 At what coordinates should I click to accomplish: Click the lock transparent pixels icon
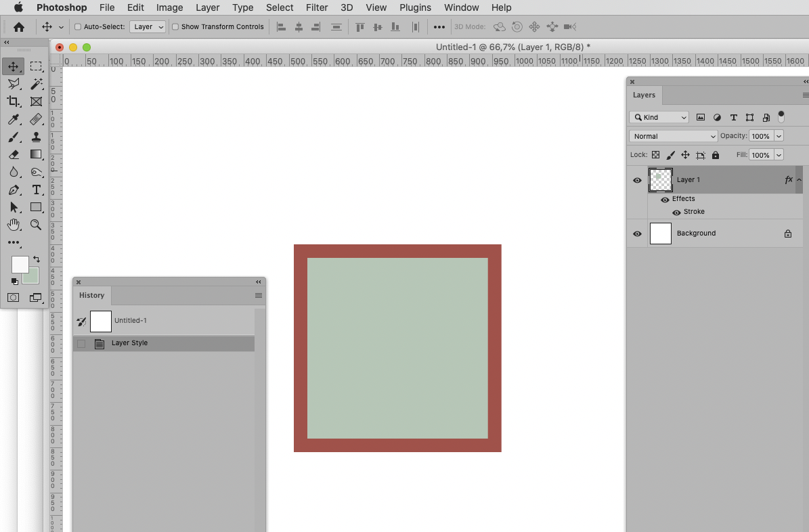(x=655, y=154)
